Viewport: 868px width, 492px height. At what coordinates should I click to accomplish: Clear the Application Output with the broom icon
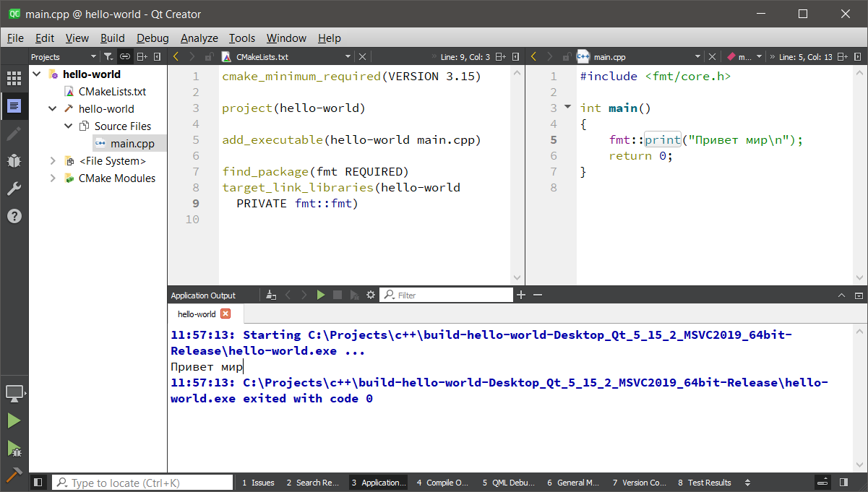pyautogui.click(x=270, y=294)
